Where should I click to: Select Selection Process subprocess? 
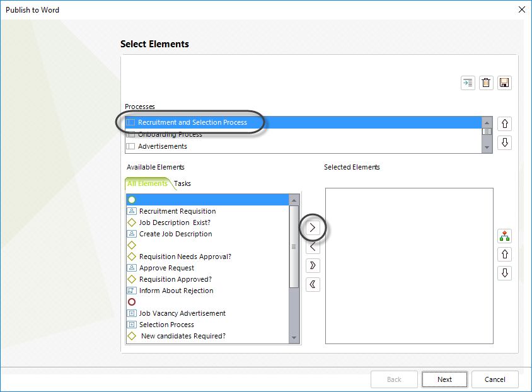[x=207, y=325]
